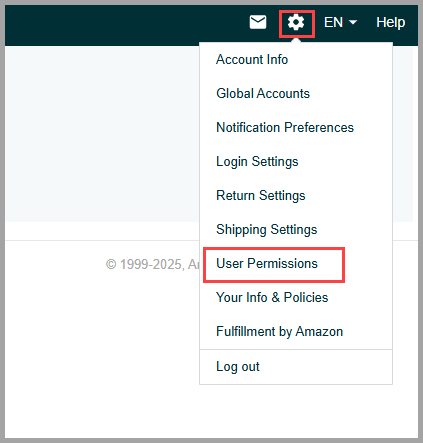This screenshot has height=443, width=423.
Task: Open Fulfillment by Amazon settings
Action: (x=280, y=332)
